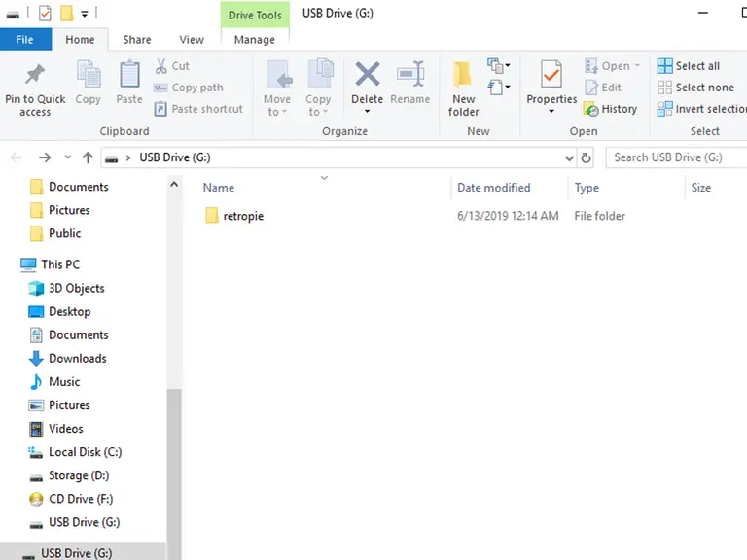Image resolution: width=747 pixels, height=560 pixels.
Task: Expand the Quick Access Toolbar customize dropdown
Action: pos(86,14)
